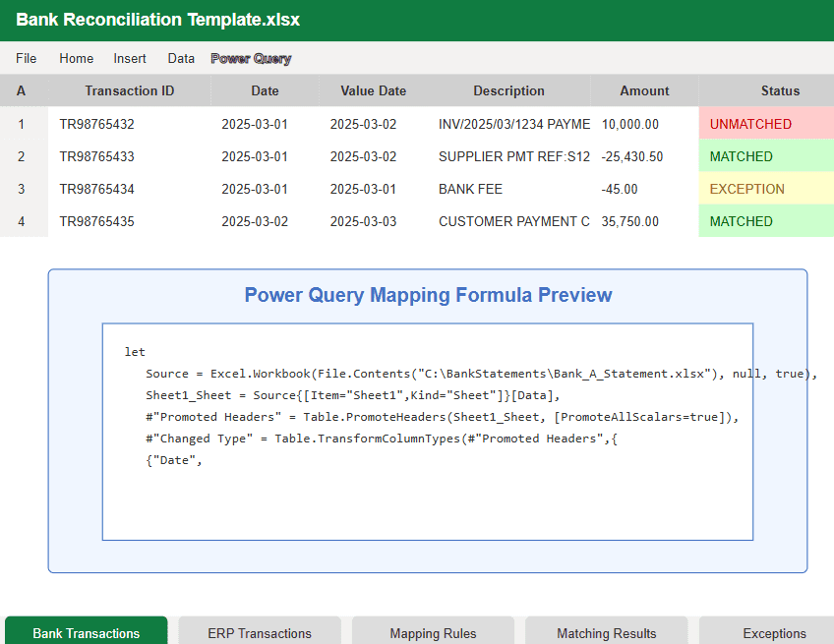Select the Power Query menu

click(251, 58)
